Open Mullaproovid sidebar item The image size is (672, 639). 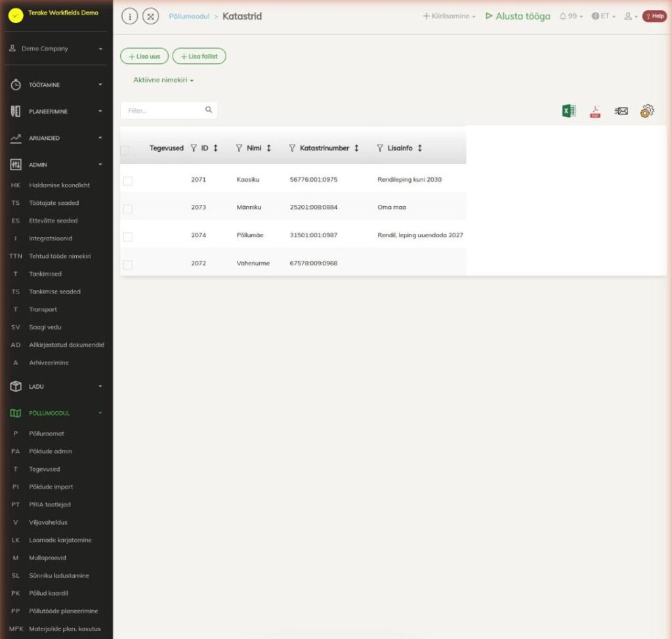[47, 558]
